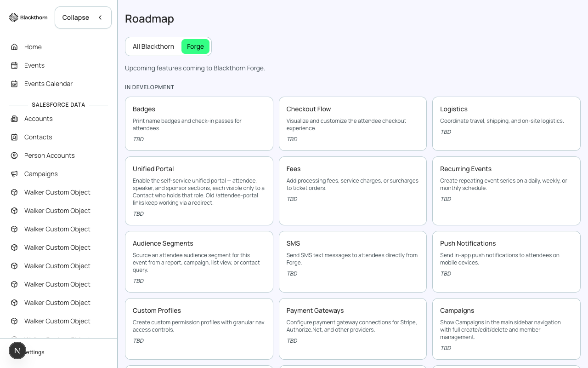
Task: Select the Forge tab
Action: coord(195,46)
